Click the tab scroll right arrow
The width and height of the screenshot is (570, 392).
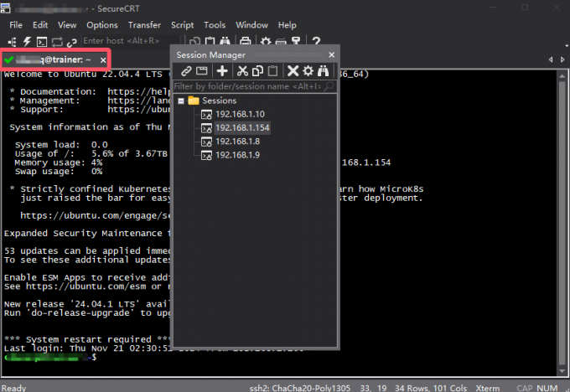[562, 59]
